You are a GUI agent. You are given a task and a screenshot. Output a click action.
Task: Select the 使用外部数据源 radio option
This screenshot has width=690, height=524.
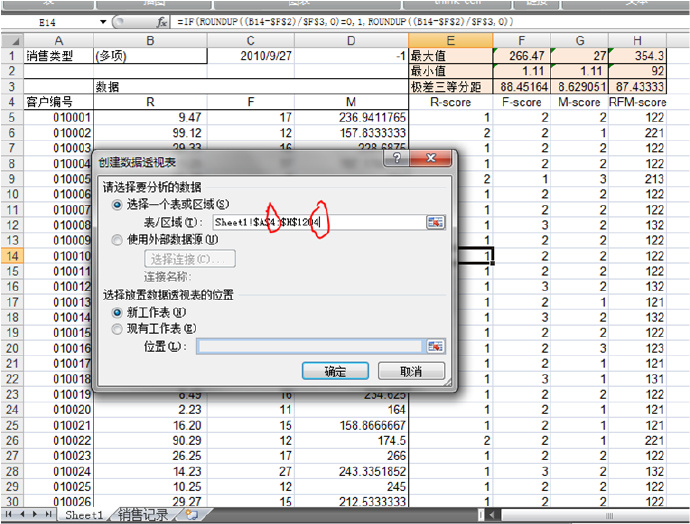pyautogui.click(x=117, y=240)
